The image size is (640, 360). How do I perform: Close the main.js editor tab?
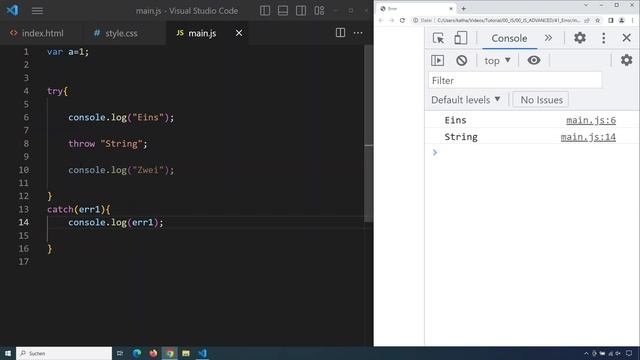239,33
